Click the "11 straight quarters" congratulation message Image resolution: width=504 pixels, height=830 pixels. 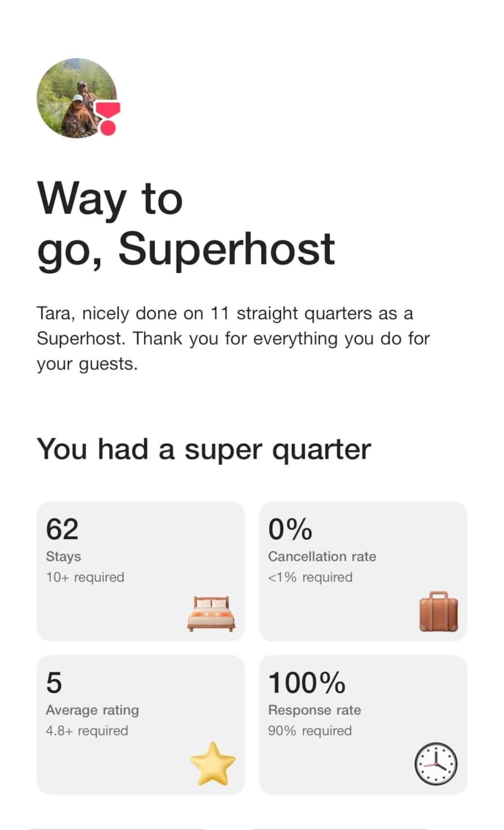[233, 338]
